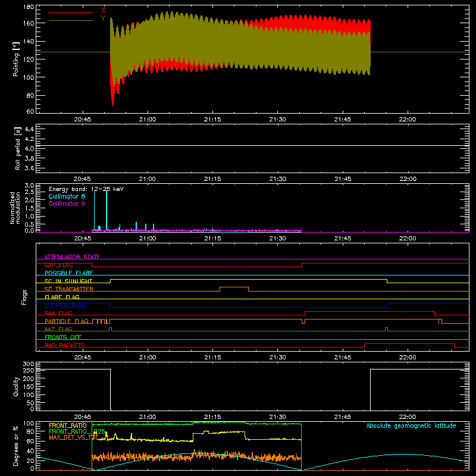Click the Energy band 12-25 keV label
Image resolution: width=476 pixels, height=476 pixels.
coord(86,189)
